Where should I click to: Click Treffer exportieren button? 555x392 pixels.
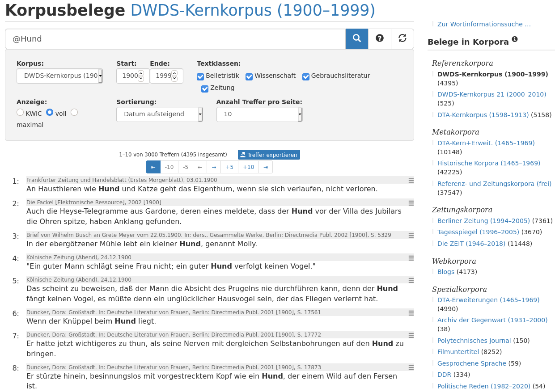(x=269, y=155)
